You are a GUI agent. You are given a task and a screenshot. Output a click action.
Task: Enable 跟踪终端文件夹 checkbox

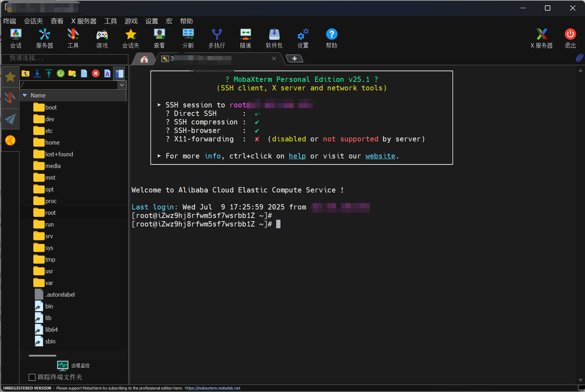point(32,377)
